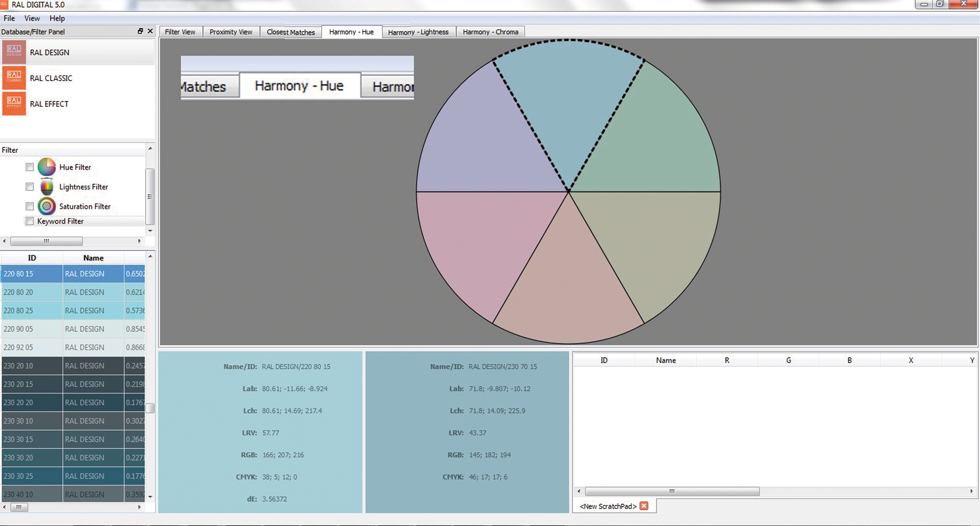Sort scratchpad by Name column header
The image size is (980, 526).
pos(666,360)
